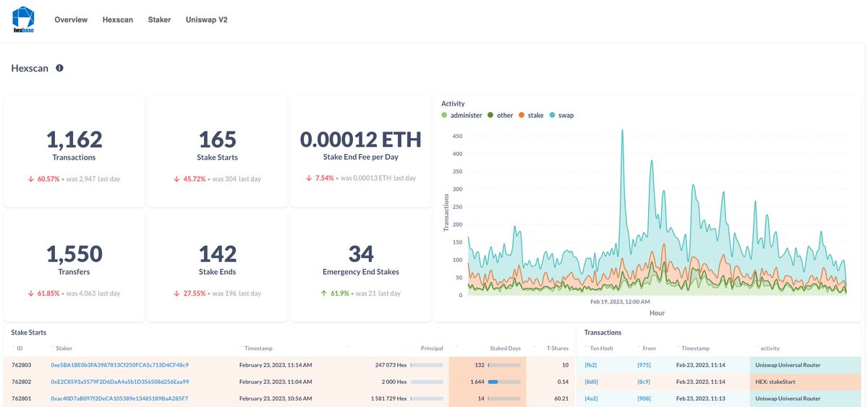Sort Transactions by Timestamp column
The width and height of the screenshot is (868, 407).
(x=694, y=348)
